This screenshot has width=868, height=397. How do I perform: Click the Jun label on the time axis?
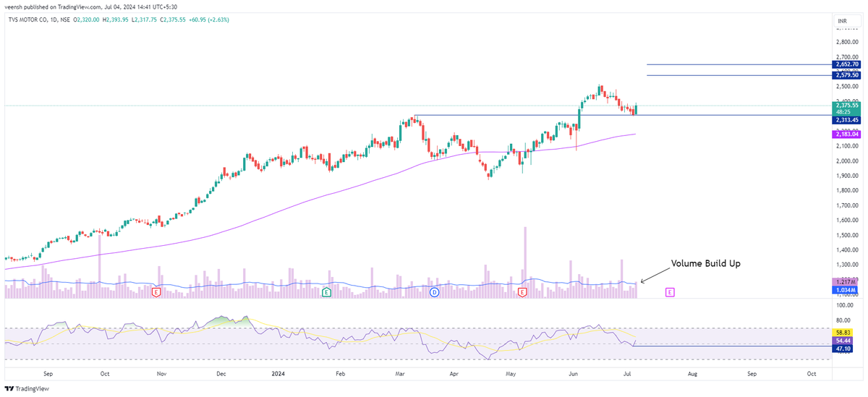pos(574,374)
